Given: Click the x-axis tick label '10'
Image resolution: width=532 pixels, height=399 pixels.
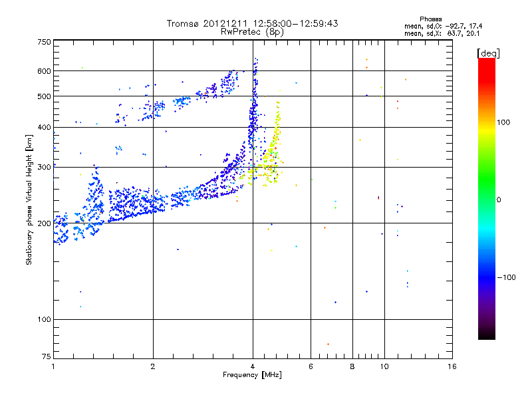Looking at the screenshot, I should pyautogui.click(x=384, y=366).
